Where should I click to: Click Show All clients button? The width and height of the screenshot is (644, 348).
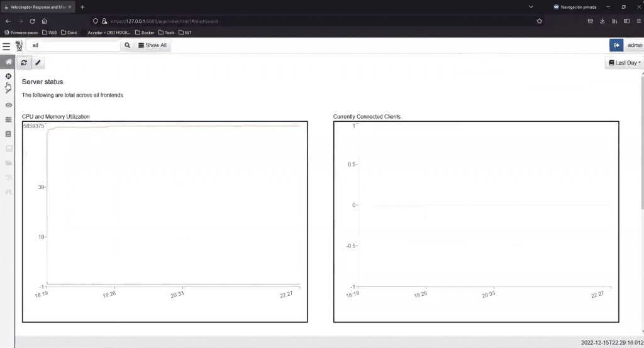tap(152, 45)
